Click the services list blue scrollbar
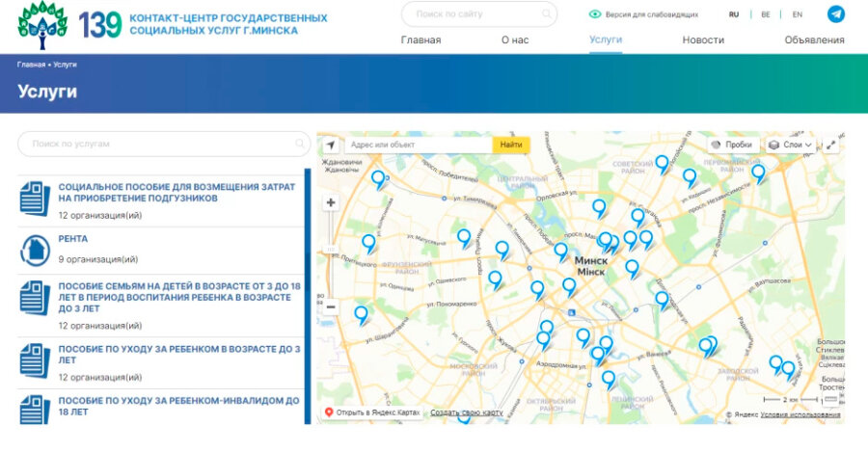This screenshot has width=868, height=452. 308,296
